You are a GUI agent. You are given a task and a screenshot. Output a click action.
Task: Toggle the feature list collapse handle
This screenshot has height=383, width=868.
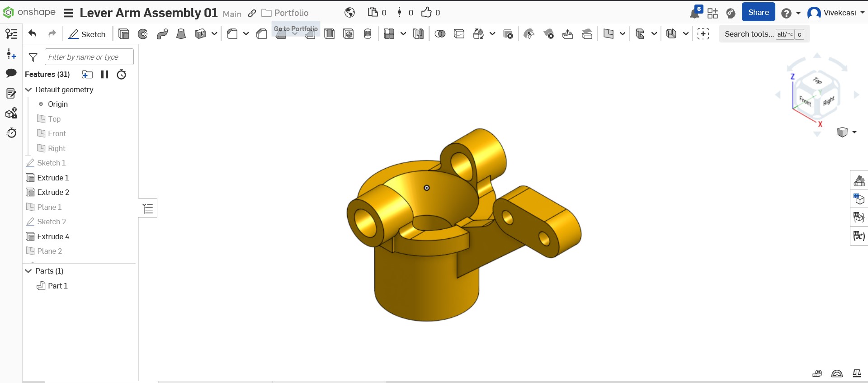coord(148,208)
